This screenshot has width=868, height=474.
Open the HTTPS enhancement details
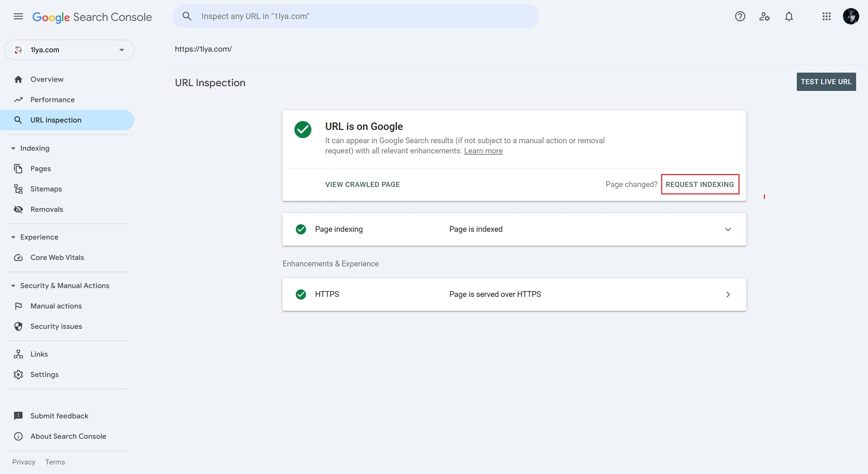coord(728,295)
